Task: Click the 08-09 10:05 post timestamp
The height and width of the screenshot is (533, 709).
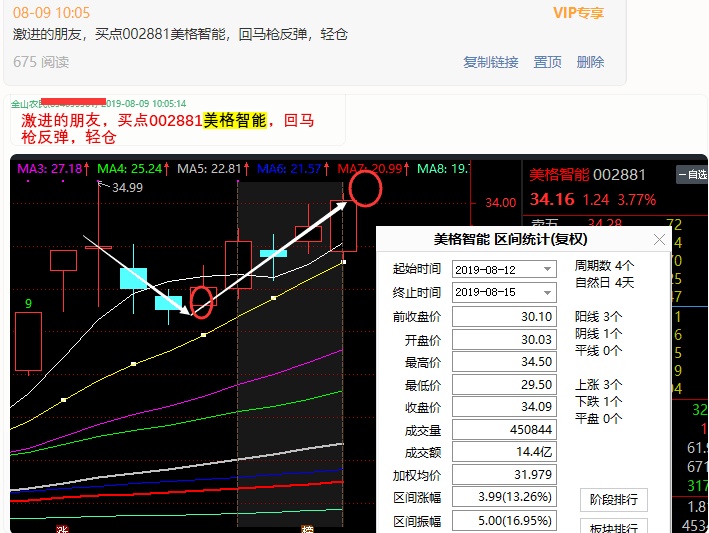Action: (51, 13)
